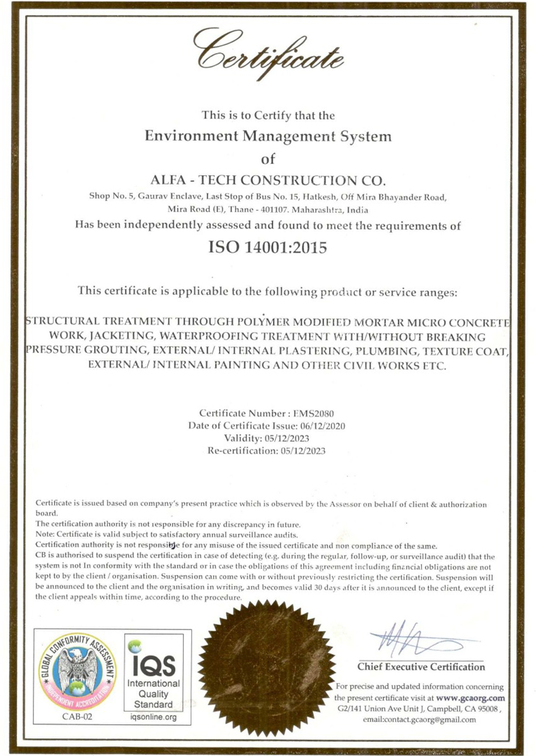Select the text "This is to Certify that the"

tap(268, 115)
